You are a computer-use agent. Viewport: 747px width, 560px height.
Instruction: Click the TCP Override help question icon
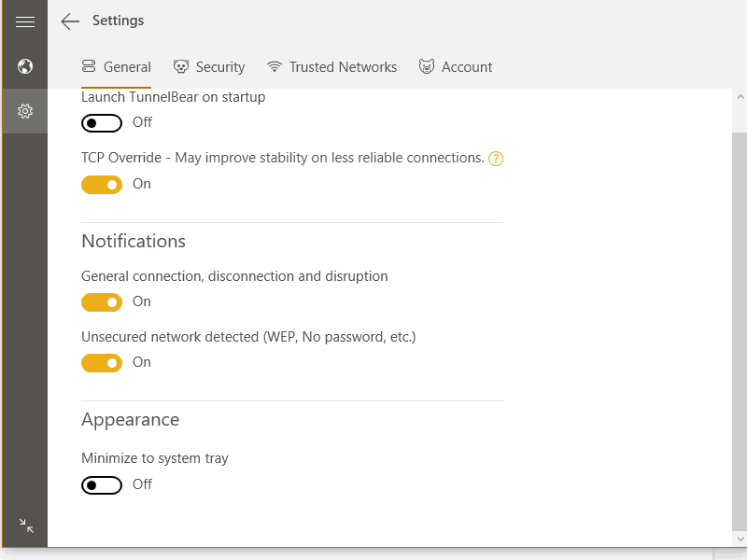(496, 159)
